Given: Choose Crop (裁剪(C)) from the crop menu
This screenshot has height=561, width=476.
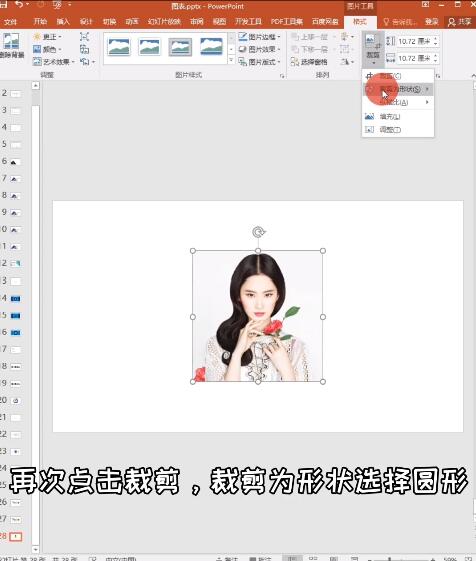Looking at the screenshot, I should pos(398,76).
